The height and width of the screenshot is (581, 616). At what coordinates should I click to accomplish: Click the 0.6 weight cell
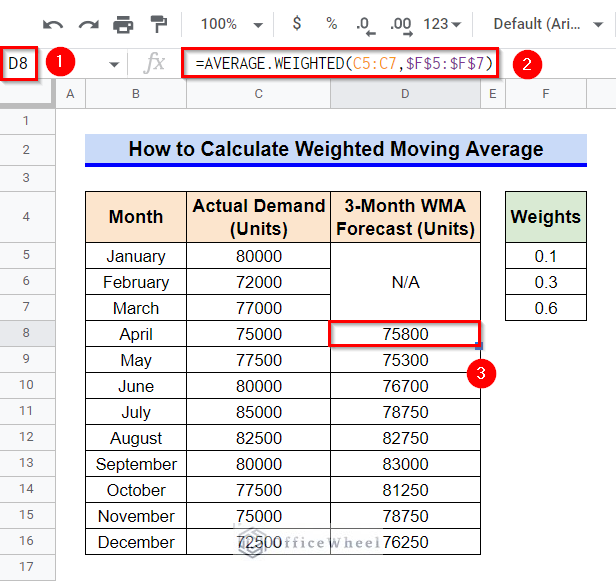pyautogui.click(x=546, y=308)
